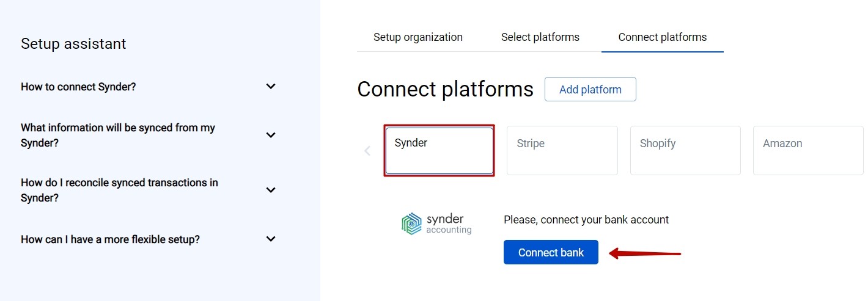Click the Setup assistant heading

point(73,44)
